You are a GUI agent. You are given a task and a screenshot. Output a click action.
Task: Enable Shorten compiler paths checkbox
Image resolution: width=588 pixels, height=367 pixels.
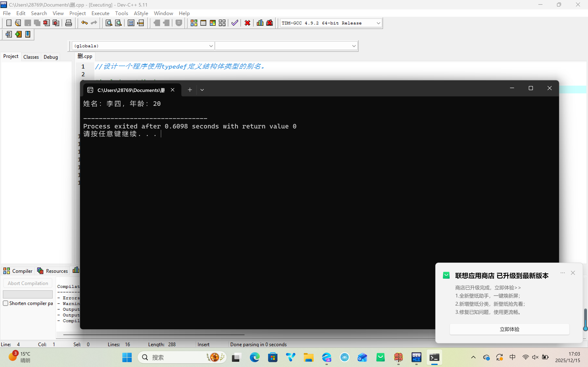(6, 303)
